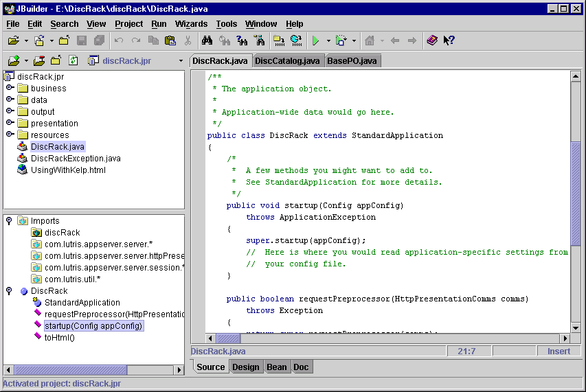Click the Refresh icon in project toolbar
This screenshot has height=392, width=586.
(x=73, y=60)
